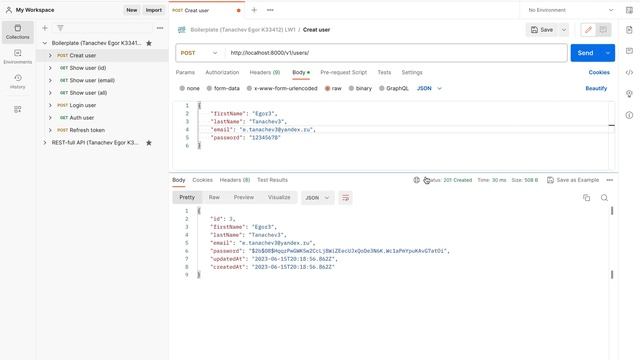Toggle line wrap icon in response toolbar
The image size is (640, 360).
point(345,198)
